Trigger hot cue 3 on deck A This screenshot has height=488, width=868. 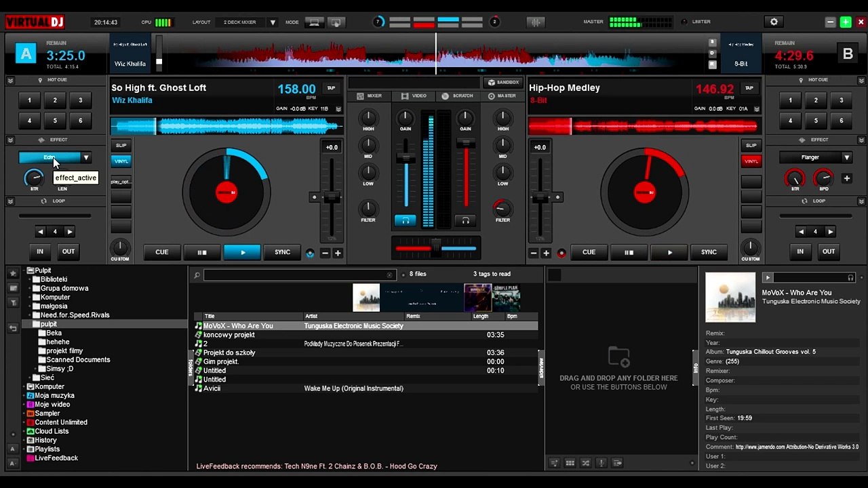tap(81, 100)
